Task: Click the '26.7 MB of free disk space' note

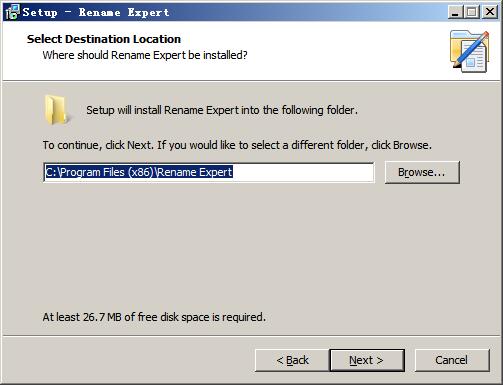Action: pyautogui.click(x=154, y=317)
